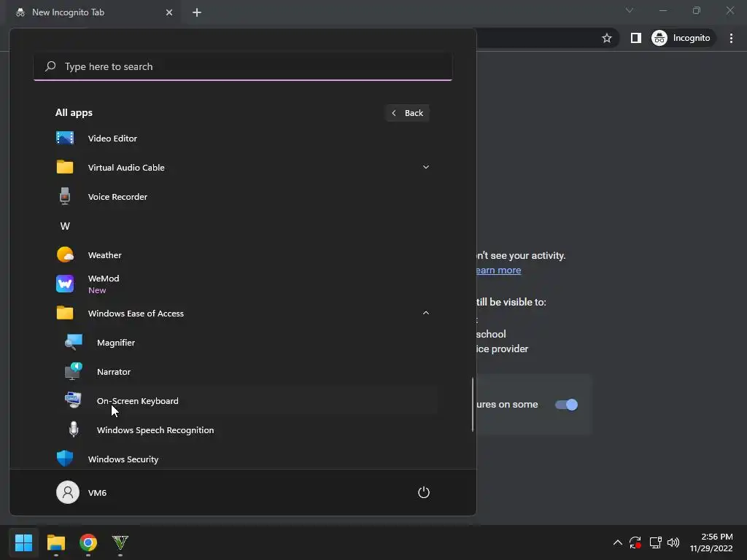Click the "WeMod" label
747x560 pixels.
tap(104, 279)
